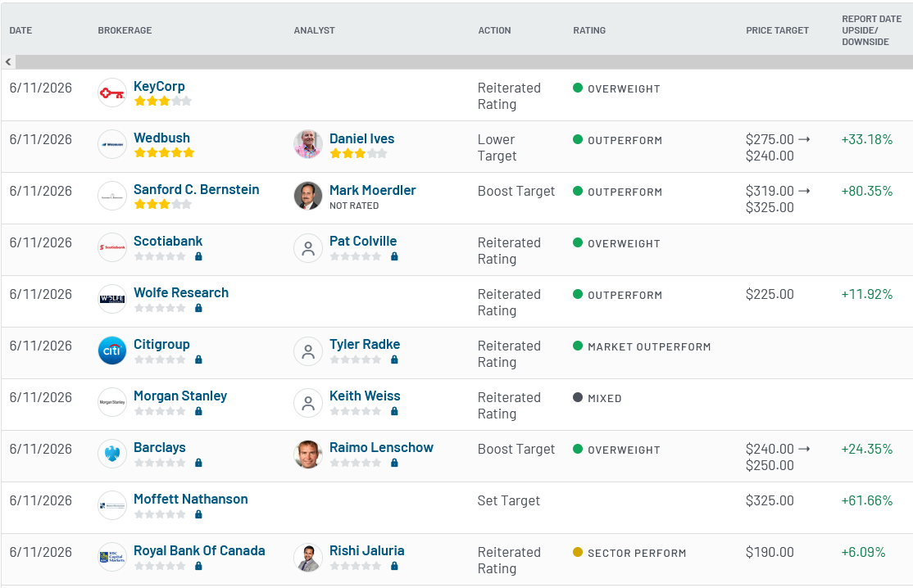Viewport: 913px width, 588px height.
Task: Click the lock icon under Citigroup
Action: point(198,360)
